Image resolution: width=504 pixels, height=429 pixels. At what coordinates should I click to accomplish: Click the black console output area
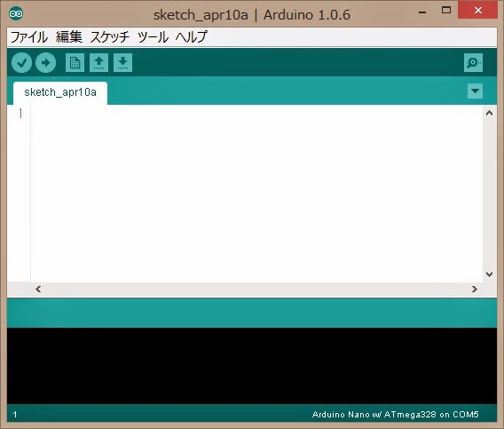point(252,366)
